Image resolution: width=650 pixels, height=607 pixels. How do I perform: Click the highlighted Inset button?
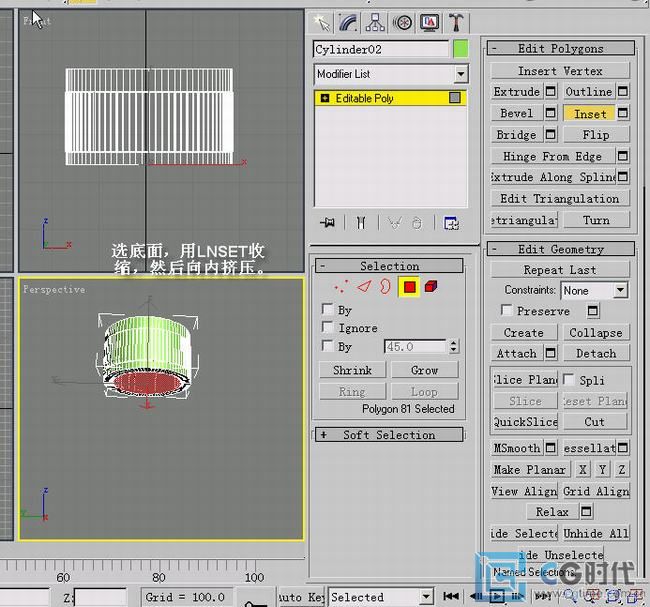click(x=589, y=114)
